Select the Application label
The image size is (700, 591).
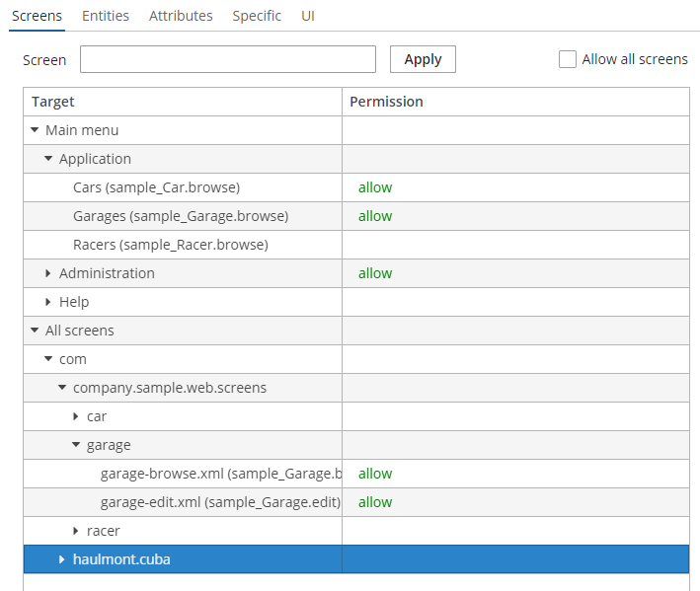95,159
